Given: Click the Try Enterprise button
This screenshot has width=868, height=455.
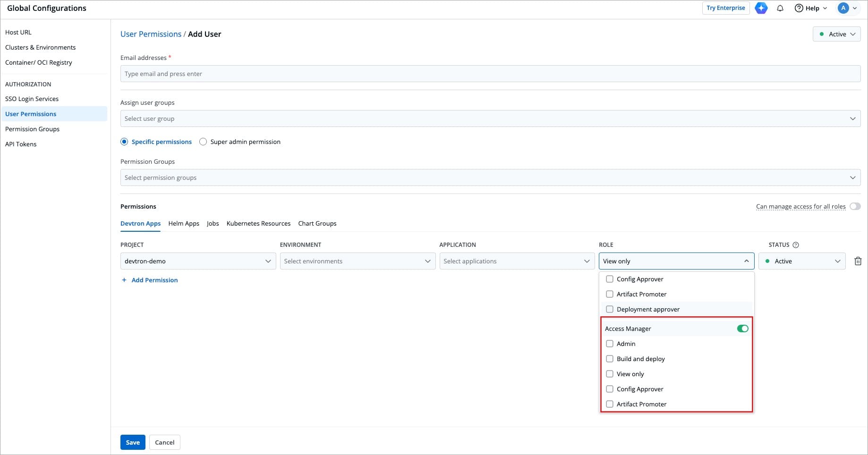Looking at the screenshot, I should (x=725, y=8).
